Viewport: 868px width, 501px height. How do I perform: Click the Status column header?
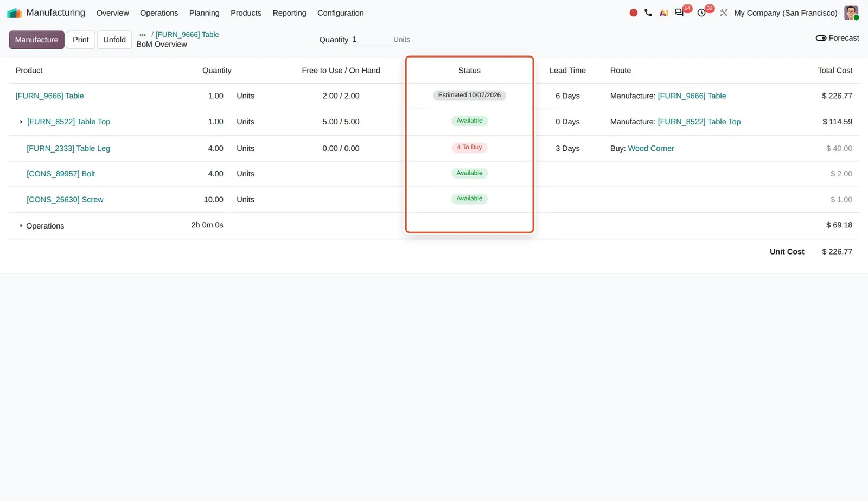[469, 71]
